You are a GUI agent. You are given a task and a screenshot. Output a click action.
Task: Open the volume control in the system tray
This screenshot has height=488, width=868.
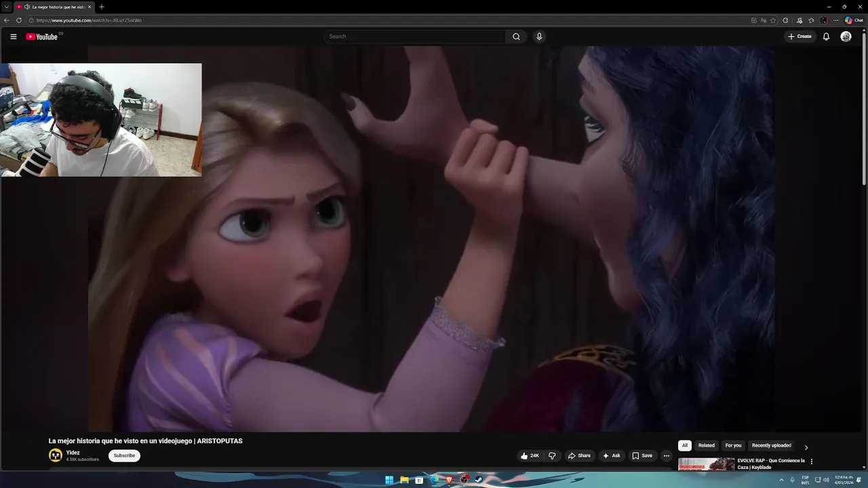(826, 480)
